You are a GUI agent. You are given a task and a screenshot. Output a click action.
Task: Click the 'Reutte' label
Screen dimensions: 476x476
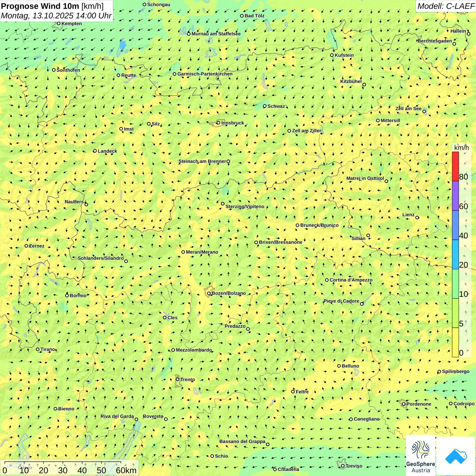click(129, 75)
